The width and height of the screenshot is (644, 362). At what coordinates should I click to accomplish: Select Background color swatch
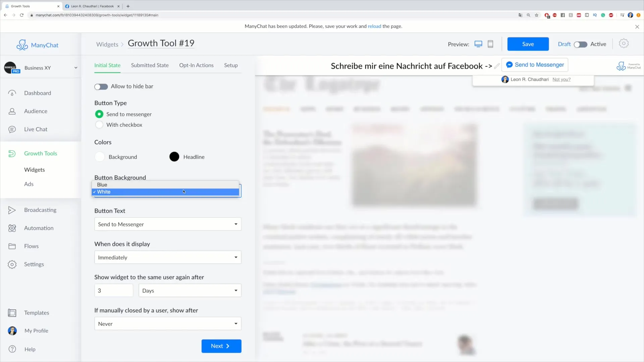click(x=100, y=157)
